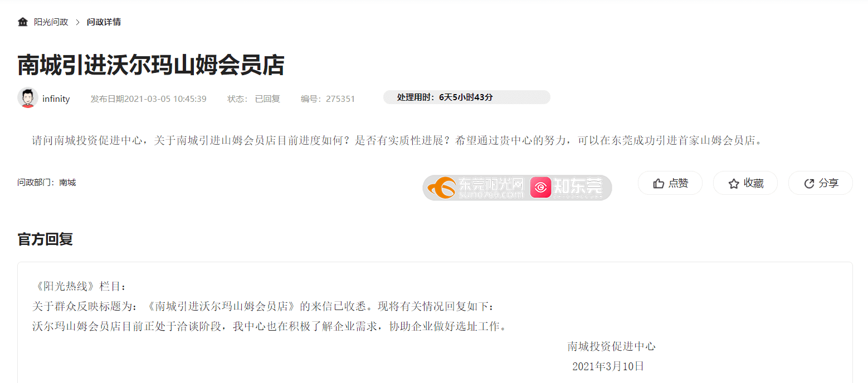Click the 点赞 button label
This screenshot has height=383, width=868.
pyautogui.click(x=679, y=183)
